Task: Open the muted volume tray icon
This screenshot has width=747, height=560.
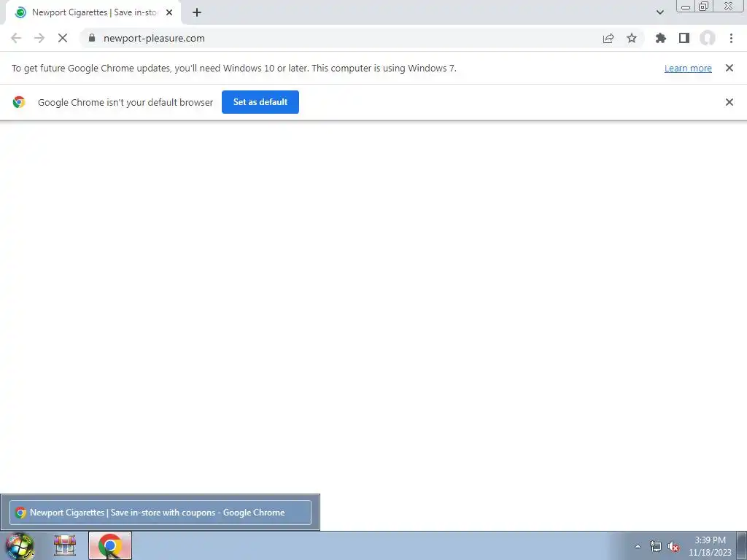Action: click(x=673, y=546)
